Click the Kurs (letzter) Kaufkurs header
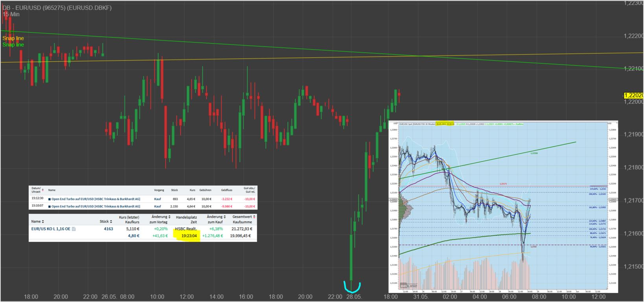This screenshot has width=644, height=302. point(129,219)
